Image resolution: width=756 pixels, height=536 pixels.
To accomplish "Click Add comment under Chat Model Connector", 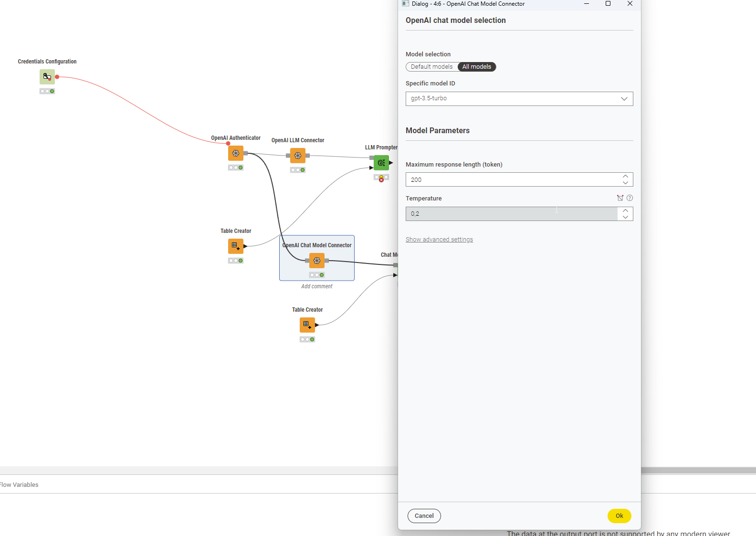I will click(x=317, y=286).
